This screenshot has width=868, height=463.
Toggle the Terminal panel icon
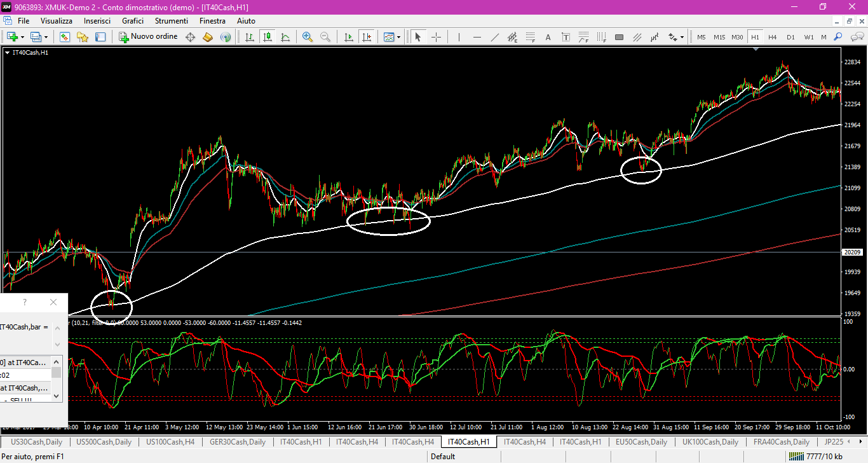click(100, 37)
